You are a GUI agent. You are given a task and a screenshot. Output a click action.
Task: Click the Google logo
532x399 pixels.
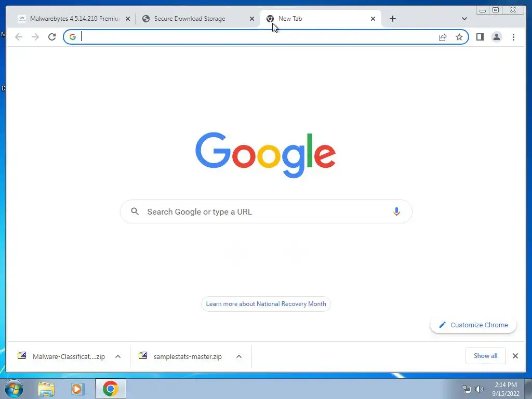(x=265, y=155)
